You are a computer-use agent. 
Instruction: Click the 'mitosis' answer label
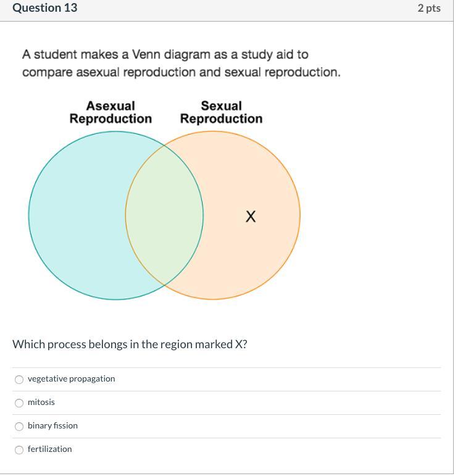click(x=41, y=403)
